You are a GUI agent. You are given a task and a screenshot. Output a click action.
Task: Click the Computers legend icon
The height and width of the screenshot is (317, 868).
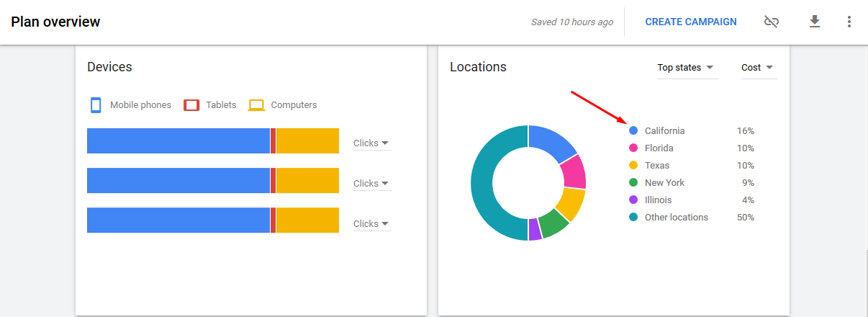coord(257,105)
